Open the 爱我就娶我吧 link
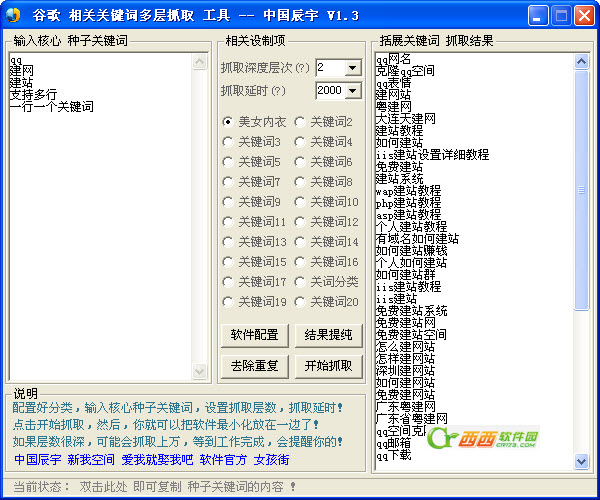 [157, 459]
